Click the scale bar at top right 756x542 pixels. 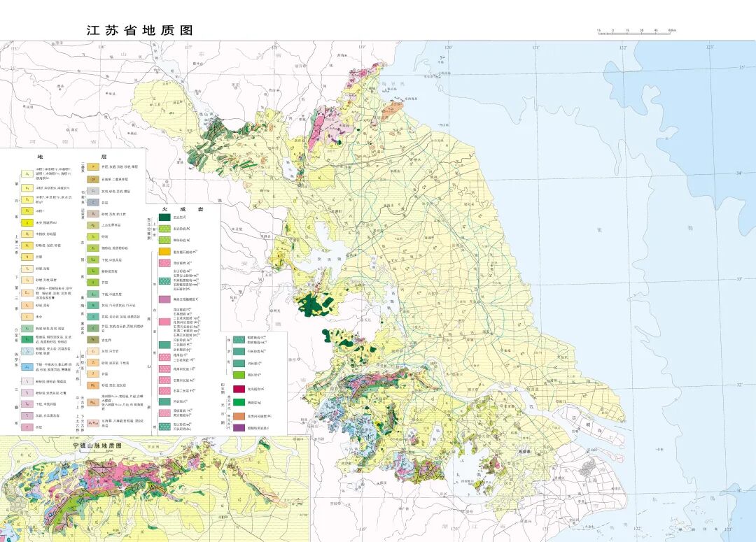click(634, 33)
